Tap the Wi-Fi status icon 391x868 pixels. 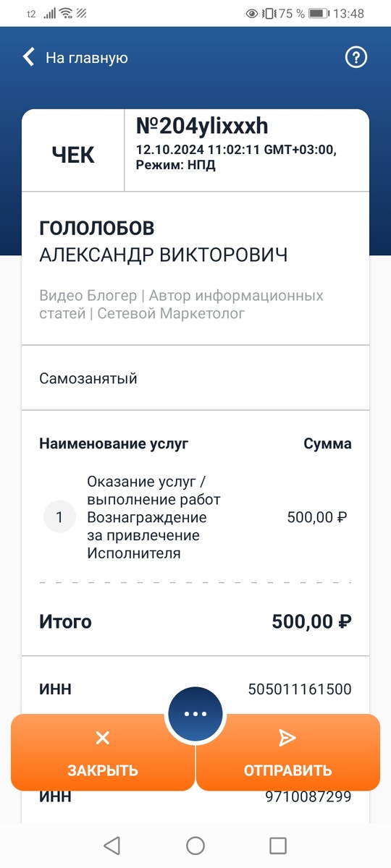(x=66, y=14)
